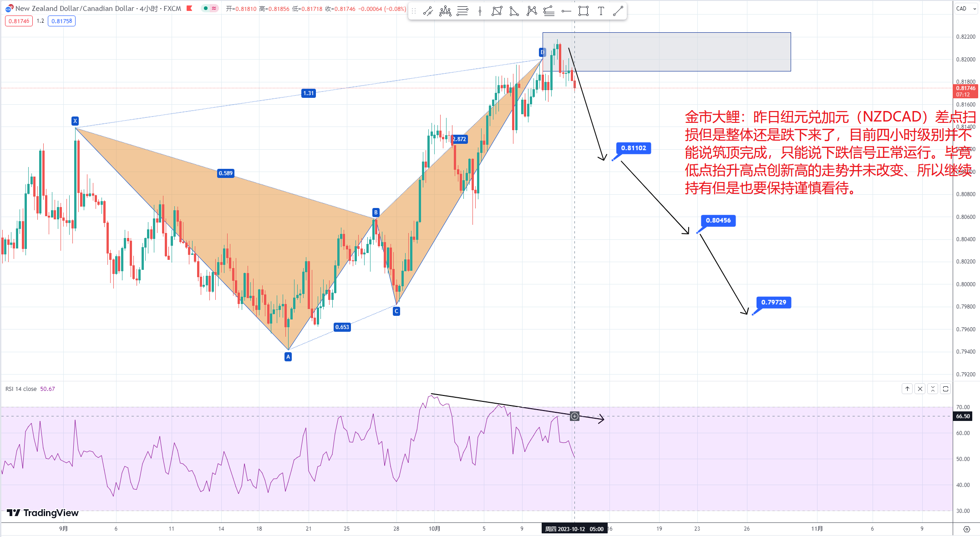This screenshot has width=980, height=537.
Task: Select the vertical line tool
Action: [x=480, y=11]
